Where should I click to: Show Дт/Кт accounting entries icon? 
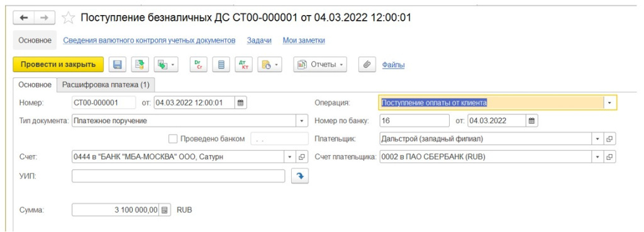(x=243, y=65)
